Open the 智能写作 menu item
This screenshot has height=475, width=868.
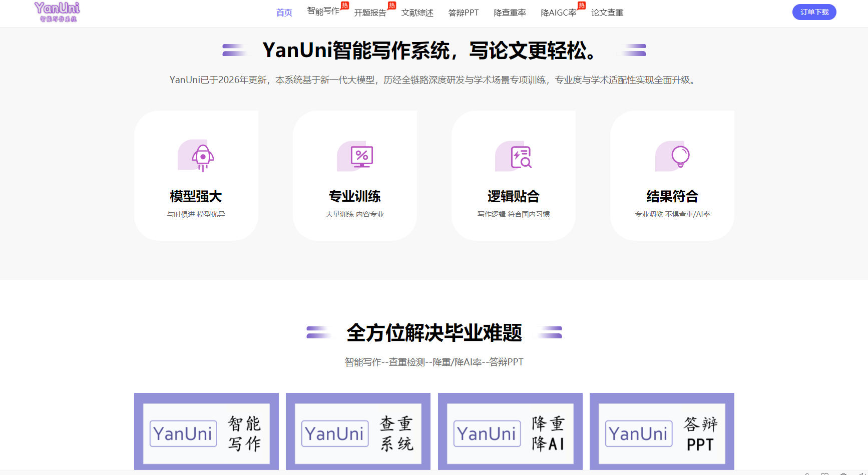tap(322, 13)
